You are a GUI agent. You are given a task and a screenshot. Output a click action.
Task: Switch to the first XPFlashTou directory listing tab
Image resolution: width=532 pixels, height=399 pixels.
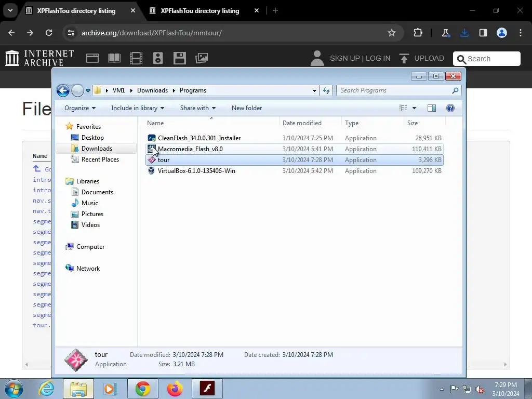coord(76,10)
